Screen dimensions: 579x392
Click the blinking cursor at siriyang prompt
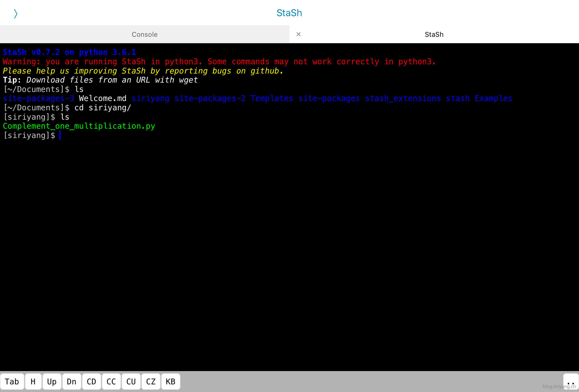[x=60, y=135]
